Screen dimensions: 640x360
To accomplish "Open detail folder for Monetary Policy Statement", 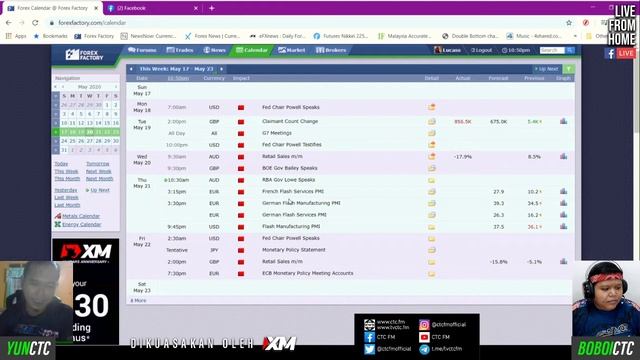I will (431, 250).
